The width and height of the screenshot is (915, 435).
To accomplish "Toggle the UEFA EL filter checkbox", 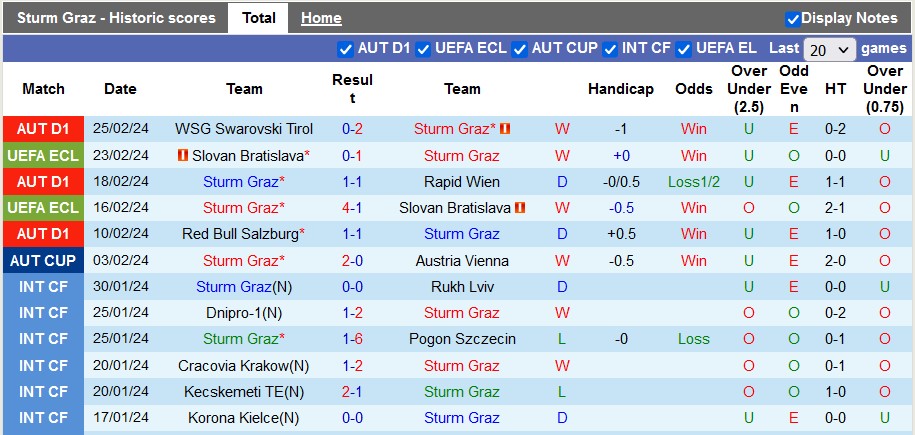I will (684, 49).
